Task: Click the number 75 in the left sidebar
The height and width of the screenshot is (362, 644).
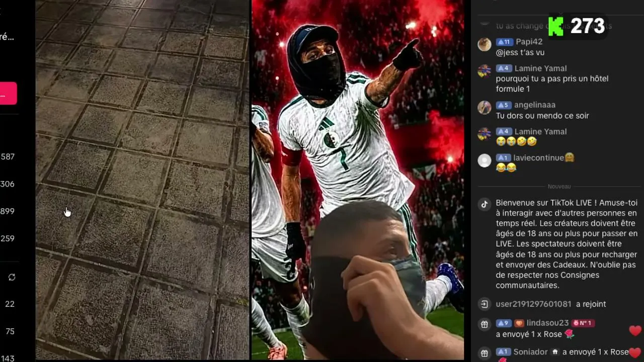Action: tap(10, 331)
